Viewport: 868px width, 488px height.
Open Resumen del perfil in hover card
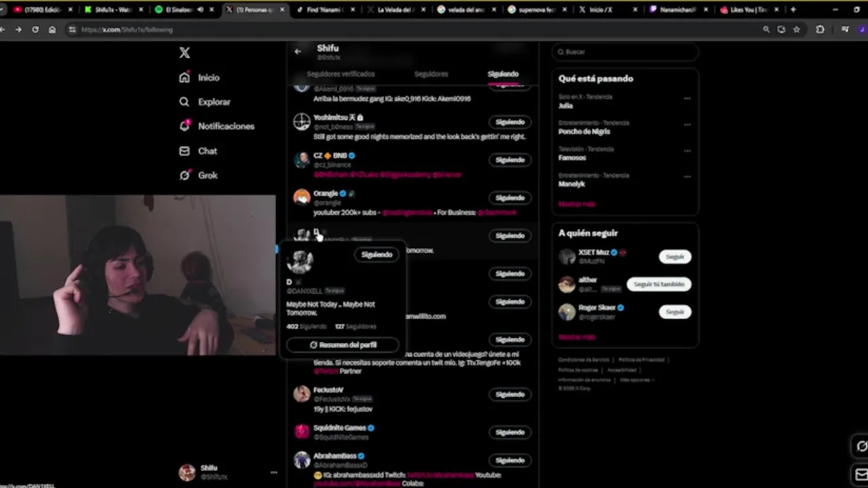[x=342, y=345]
